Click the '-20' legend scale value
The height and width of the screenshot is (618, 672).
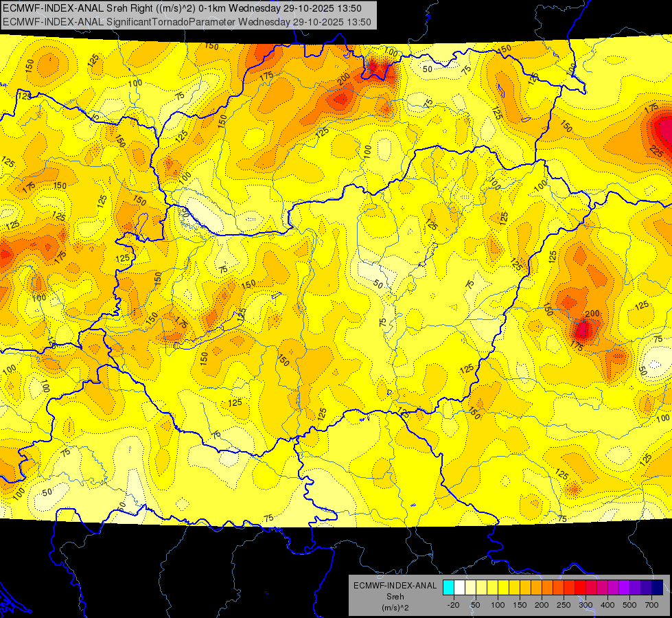(x=454, y=605)
